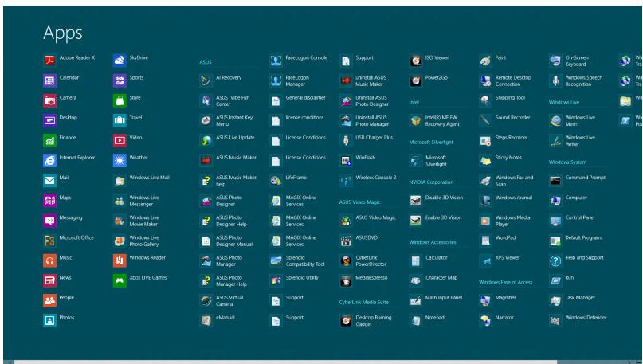
Task: Launch Xbox LIVE Games icon
Action: (120, 280)
